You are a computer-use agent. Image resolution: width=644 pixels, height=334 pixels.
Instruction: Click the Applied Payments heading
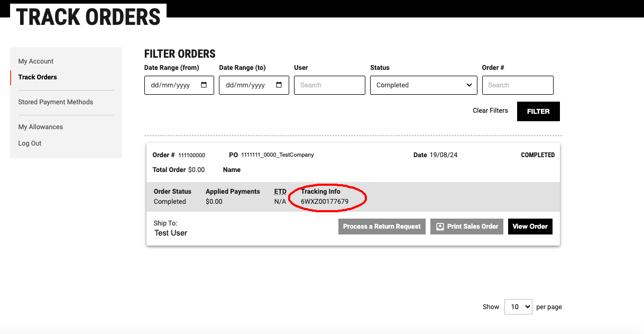pyautogui.click(x=233, y=192)
